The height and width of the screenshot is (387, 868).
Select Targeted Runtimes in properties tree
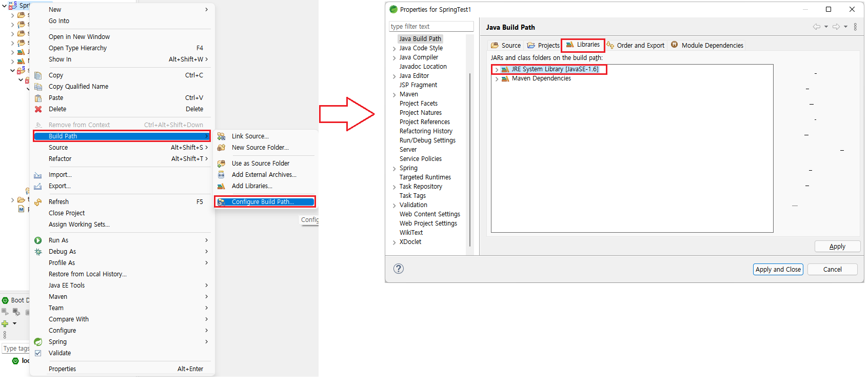pos(425,177)
